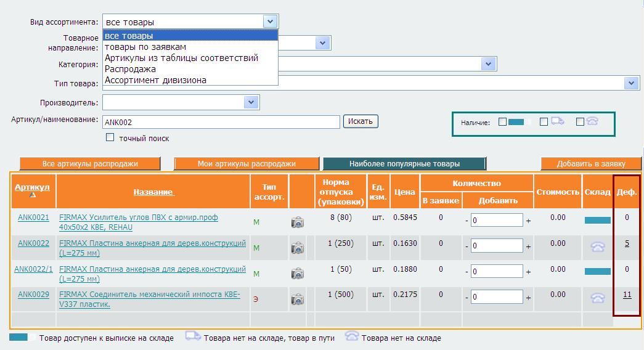Viewport: 644px width, 350px height.
Task: Click phone stock icon in ANK0029 row
Action: (x=597, y=298)
